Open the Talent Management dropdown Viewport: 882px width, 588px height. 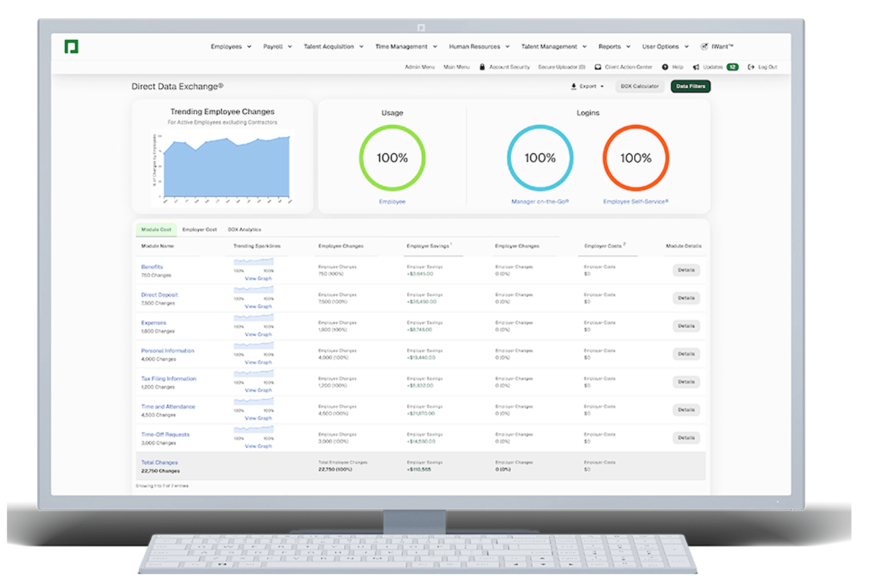[554, 46]
